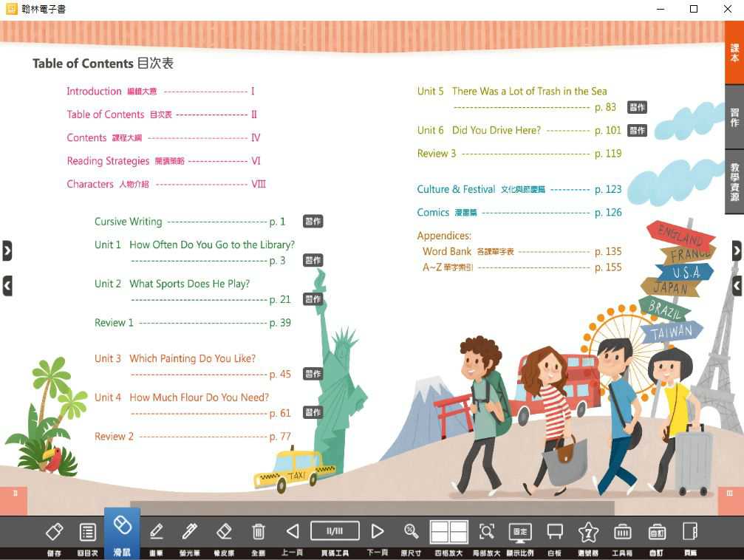Open 習作 badge beside Cursive Writing

tap(313, 221)
